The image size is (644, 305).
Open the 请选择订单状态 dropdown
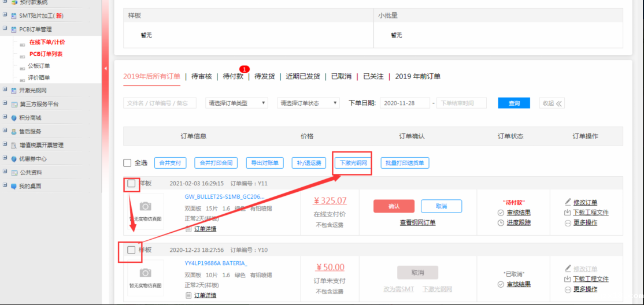click(308, 103)
